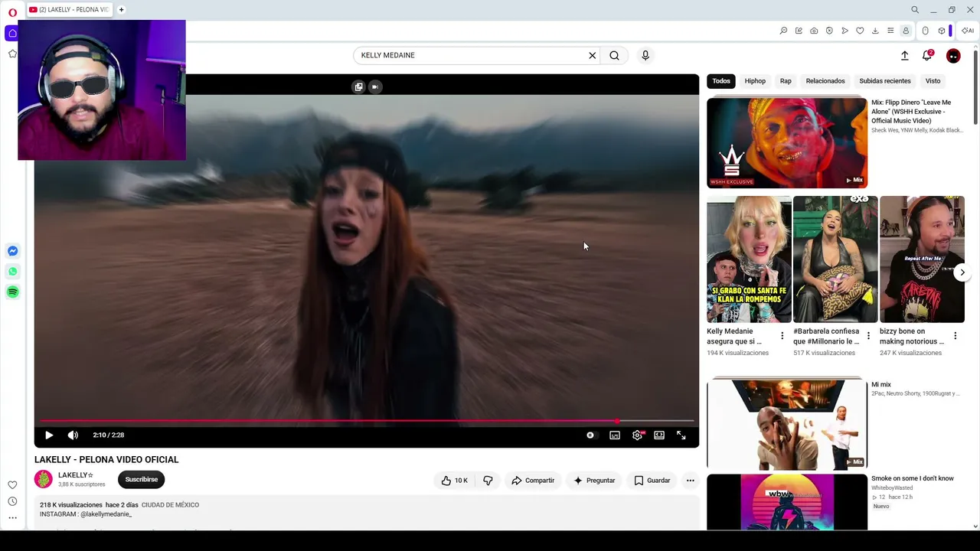Image resolution: width=980 pixels, height=551 pixels.
Task: Play the video with the play button
Action: pos(49,435)
